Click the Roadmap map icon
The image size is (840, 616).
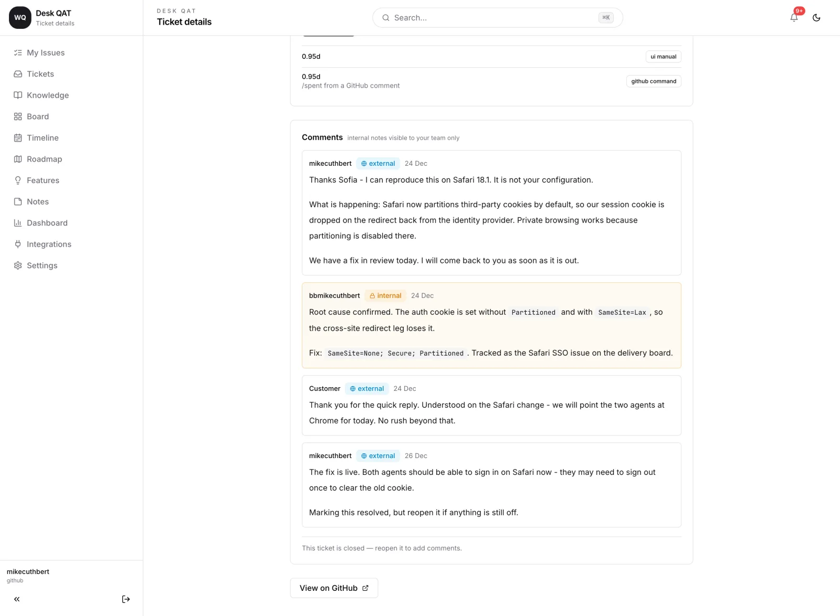[18, 159]
